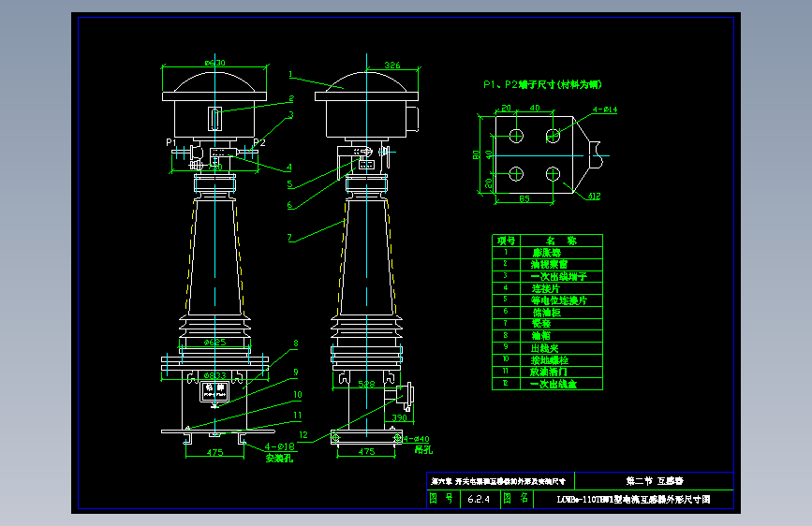Viewport: 812px width, 526px height.
Task: Click the 吊孔 annotation
Action: [423, 450]
